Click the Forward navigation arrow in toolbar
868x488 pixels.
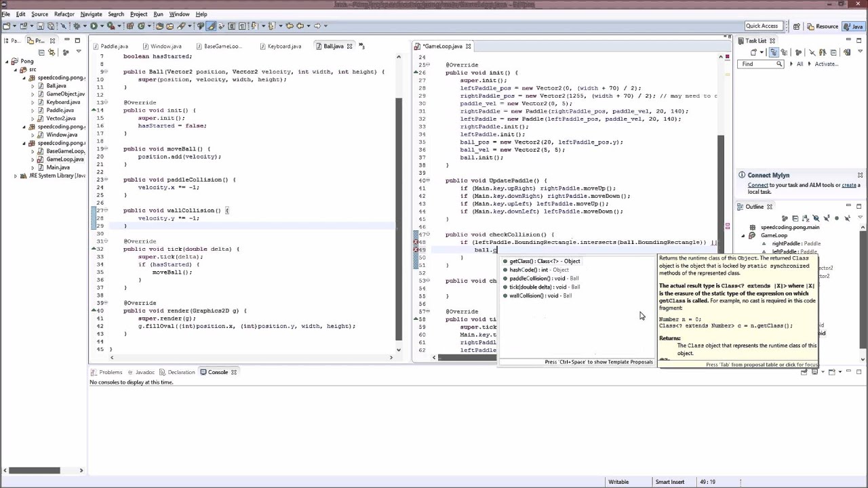coord(317,26)
